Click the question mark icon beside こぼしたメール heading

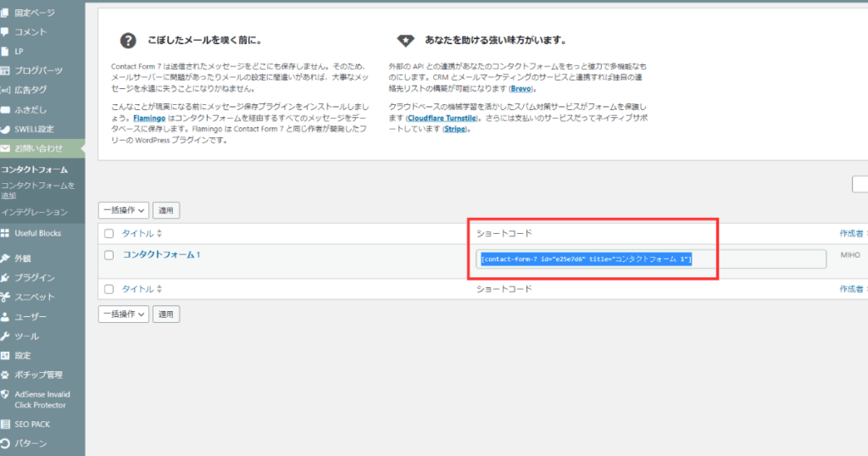pyautogui.click(x=128, y=41)
